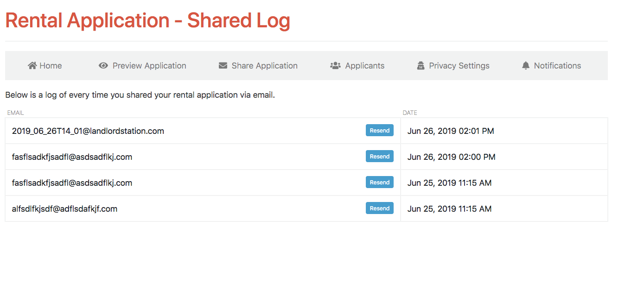This screenshot has height=290, width=644.
Task: Resend to alfsdlfkjsdf@adflsdafkjf.com
Action: coord(380,208)
